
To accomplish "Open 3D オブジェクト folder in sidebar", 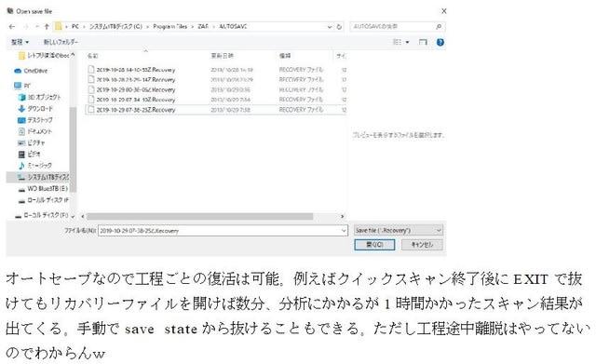I will pos(39,97).
